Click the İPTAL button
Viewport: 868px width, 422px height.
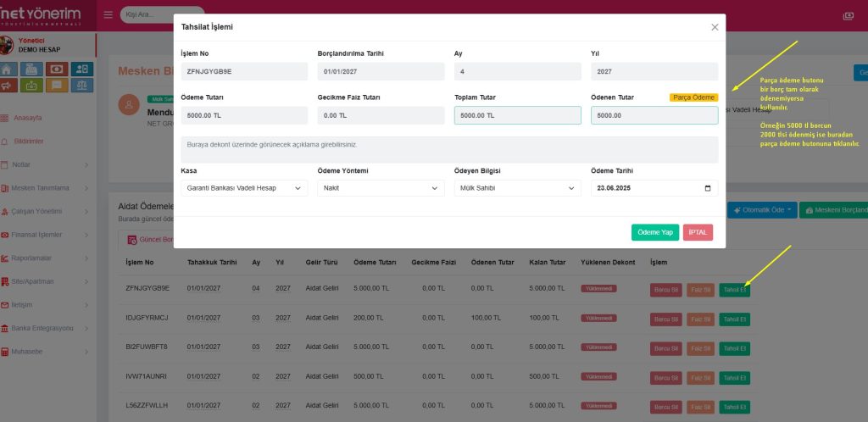(698, 232)
